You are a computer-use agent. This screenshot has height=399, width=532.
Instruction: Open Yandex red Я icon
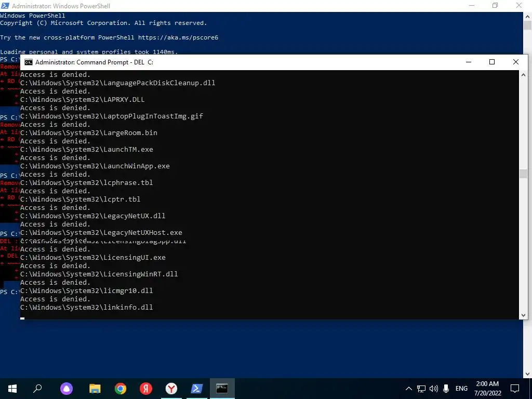point(146,389)
